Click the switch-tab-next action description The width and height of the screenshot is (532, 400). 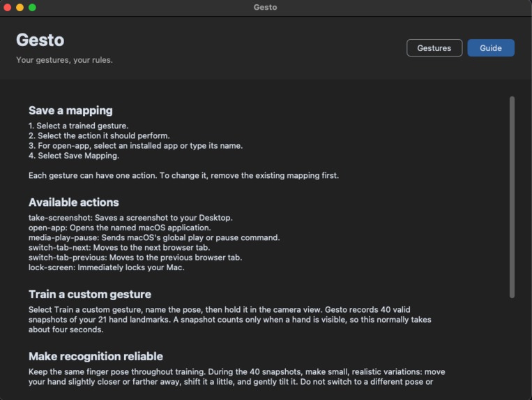pos(119,247)
